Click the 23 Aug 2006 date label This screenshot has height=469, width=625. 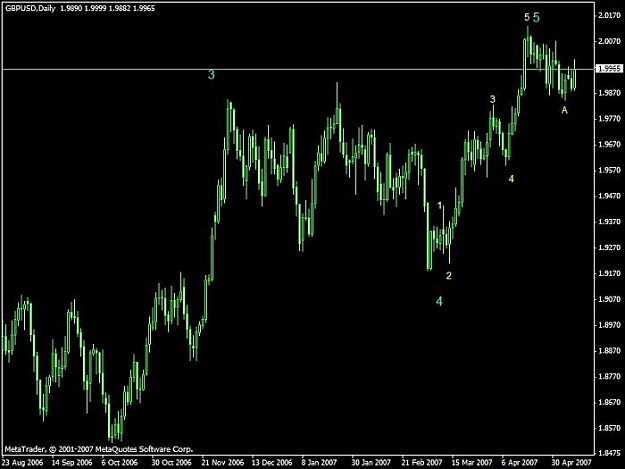point(22,463)
